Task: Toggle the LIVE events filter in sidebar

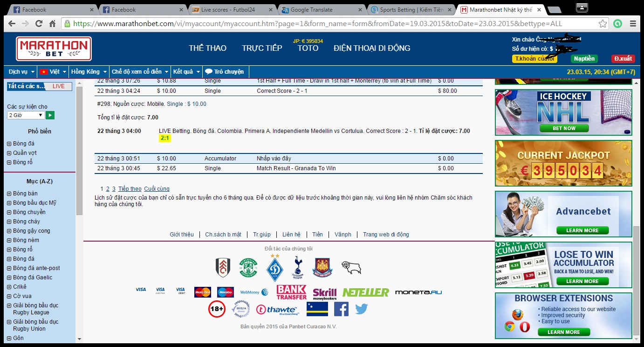Action: pos(59,86)
